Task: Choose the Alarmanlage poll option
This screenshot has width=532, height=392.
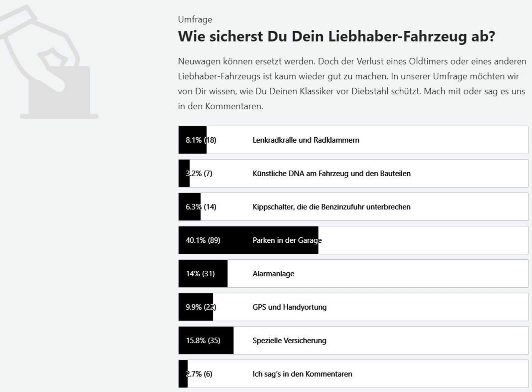Action: click(x=273, y=274)
